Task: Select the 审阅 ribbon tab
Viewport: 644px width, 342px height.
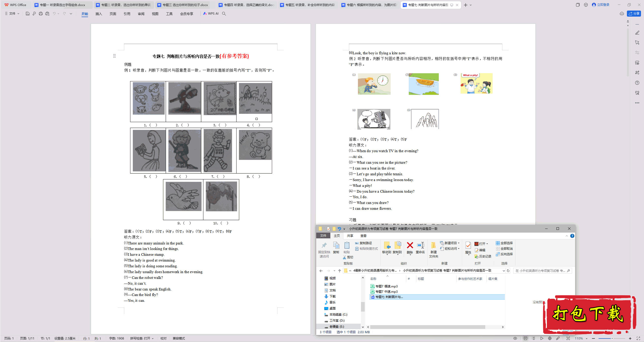Action: pos(141,14)
